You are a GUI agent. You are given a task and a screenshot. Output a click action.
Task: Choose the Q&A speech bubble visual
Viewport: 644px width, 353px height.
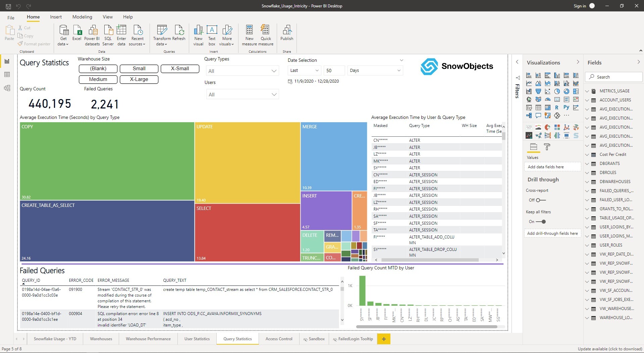(x=538, y=116)
